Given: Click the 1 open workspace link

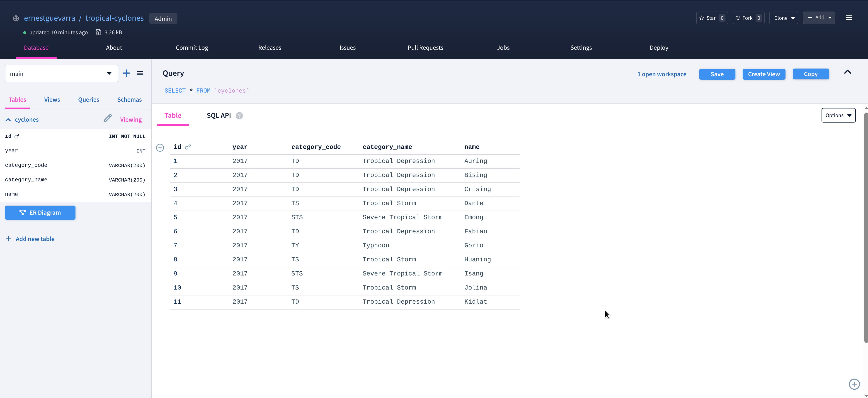Looking at the screenshot, I should tap(662, 74).
